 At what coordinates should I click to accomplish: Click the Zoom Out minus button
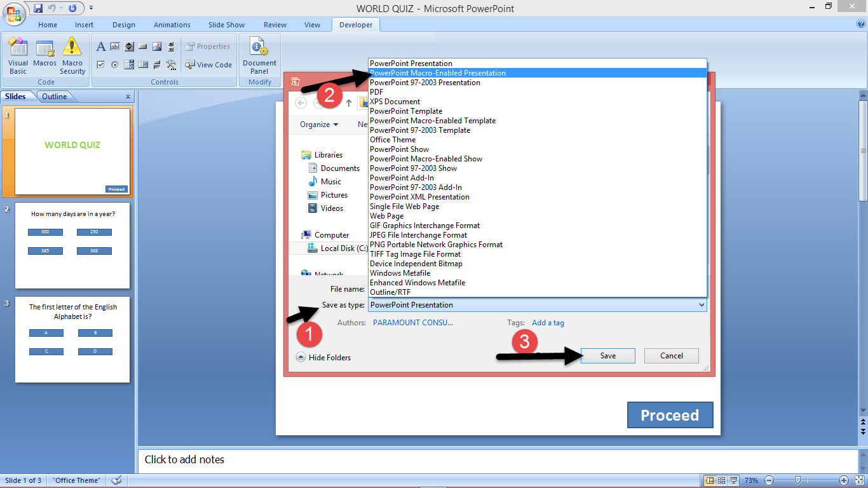[769, 480]
